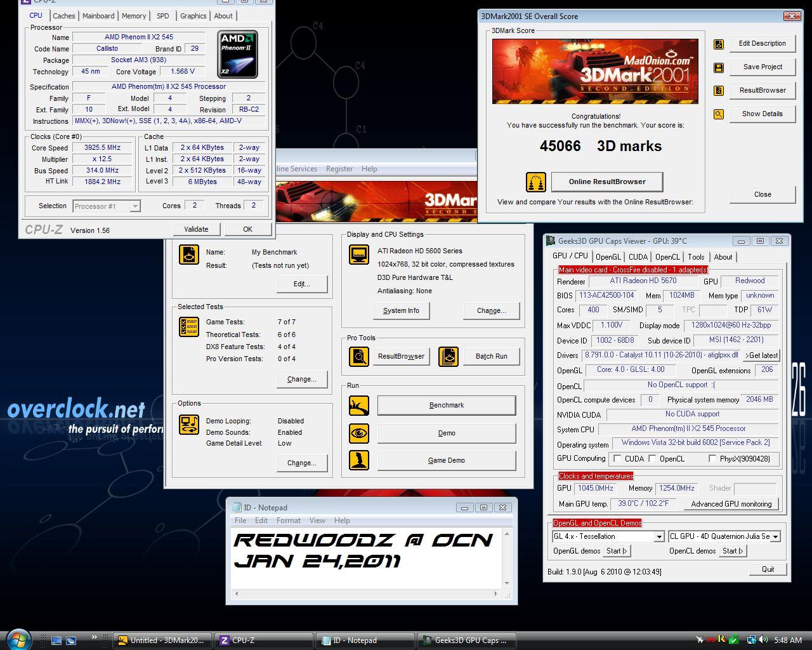Click the Options icon in 3DMark window

point(189,424)
